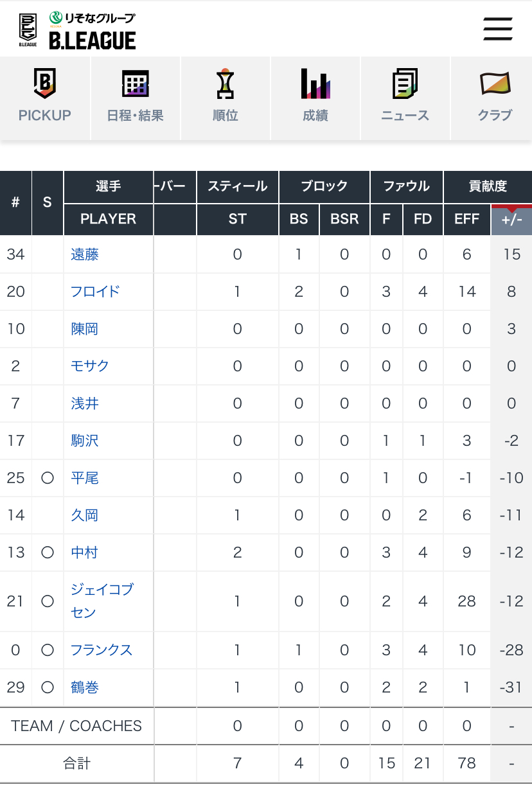The height and width of the screenshot is (805, 532).
Task: Open player 遠藤 profile link
Action: coord(85,254)
